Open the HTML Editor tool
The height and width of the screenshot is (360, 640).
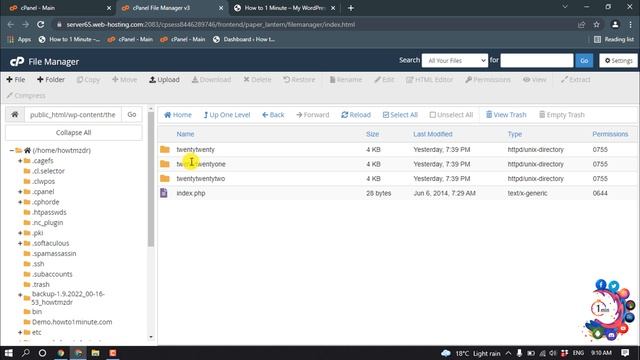(429, 80)
